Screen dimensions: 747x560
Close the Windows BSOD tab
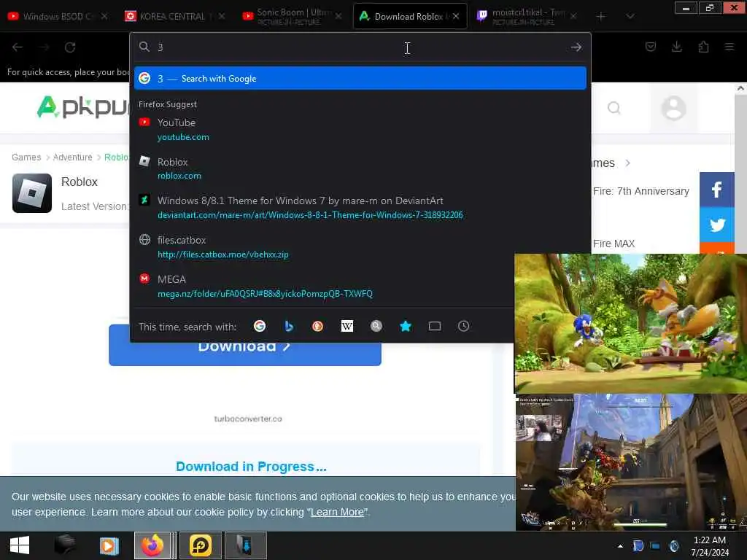104,16
